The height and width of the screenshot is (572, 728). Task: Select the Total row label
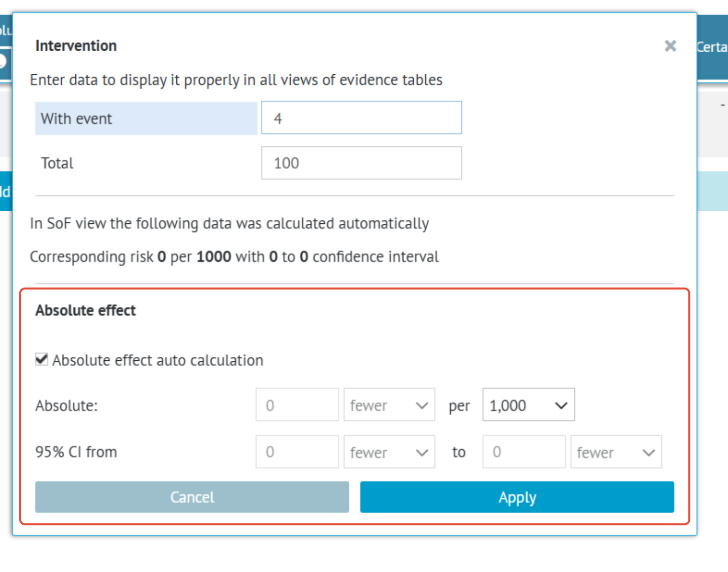pyautogui.click(x=57, y=163)
